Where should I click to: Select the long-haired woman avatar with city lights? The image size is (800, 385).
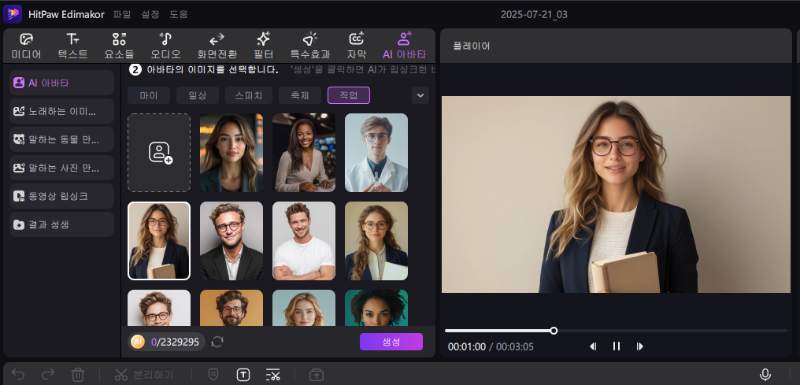pos(232,152)
